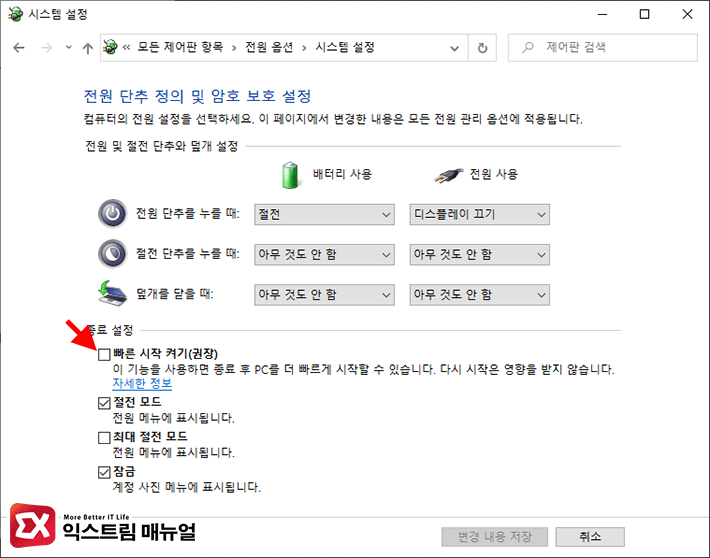This screenshot has width=710, height=558.
Task: Click the sleep button moon icon
Action: 113,254
